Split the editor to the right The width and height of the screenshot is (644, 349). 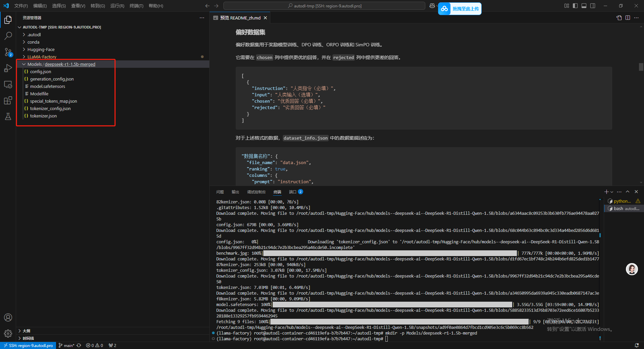tap(628, 18)
